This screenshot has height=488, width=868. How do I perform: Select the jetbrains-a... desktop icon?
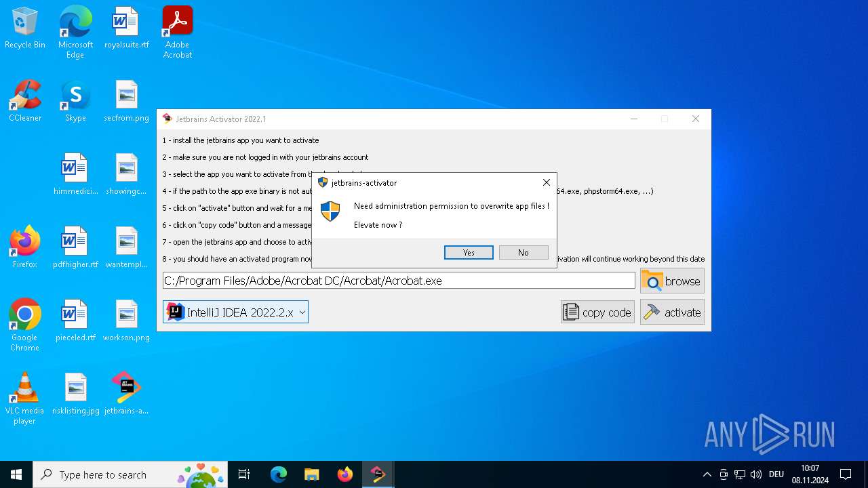click(x=127, y=394)
